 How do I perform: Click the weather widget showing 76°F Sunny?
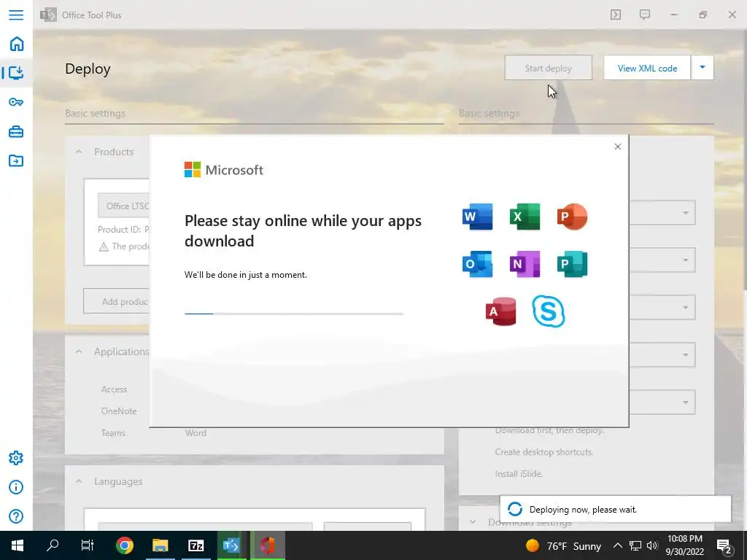[563, 545]
